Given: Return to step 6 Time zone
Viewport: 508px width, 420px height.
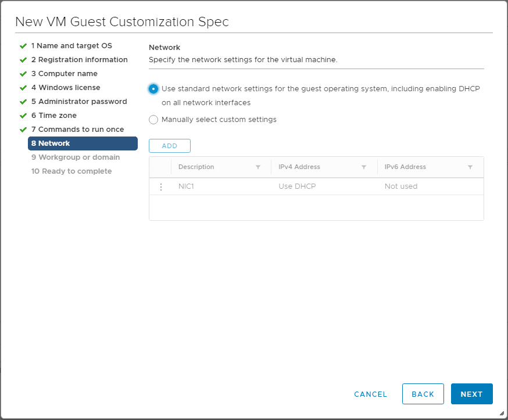Looking at the screenshot, I should pos(53,116).
